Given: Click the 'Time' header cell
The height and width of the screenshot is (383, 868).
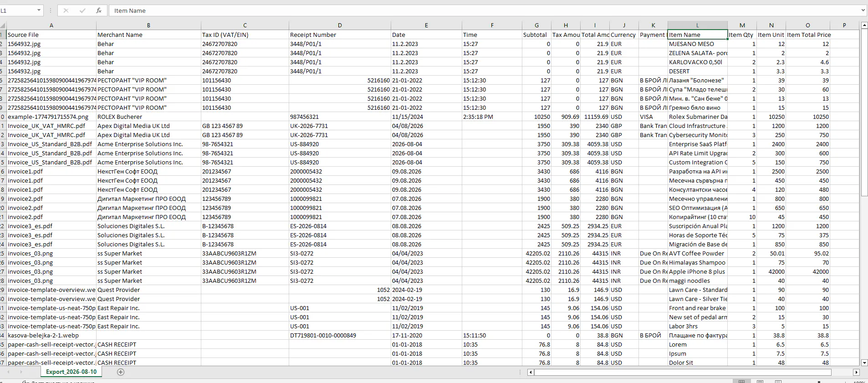Looking at the screenshot, I should [x=492, y=35].
